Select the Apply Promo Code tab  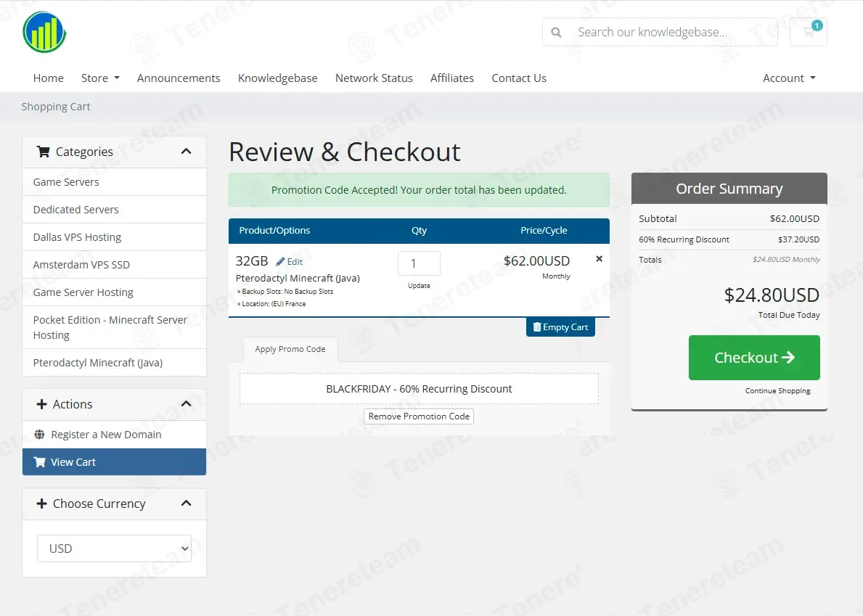click(x=290, y=349)
